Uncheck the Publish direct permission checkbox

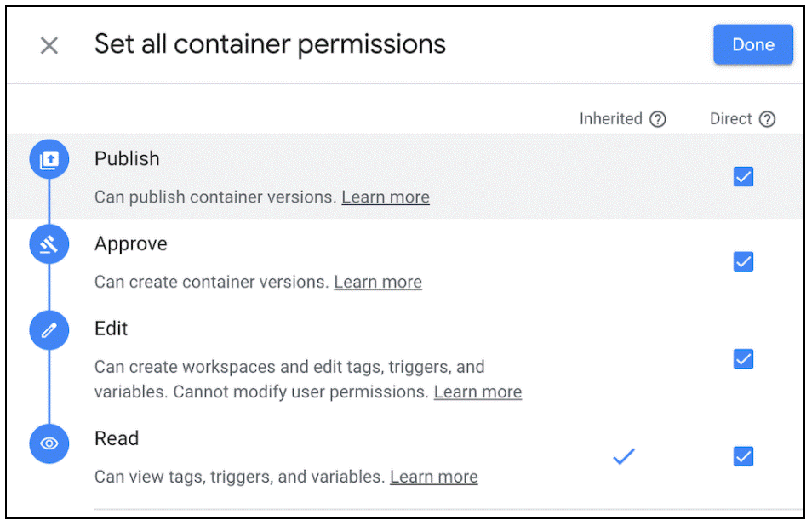click(743, 176)
